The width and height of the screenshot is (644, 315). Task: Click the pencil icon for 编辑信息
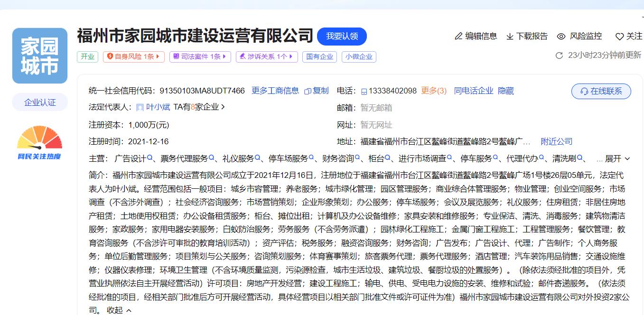pos(458,36)
